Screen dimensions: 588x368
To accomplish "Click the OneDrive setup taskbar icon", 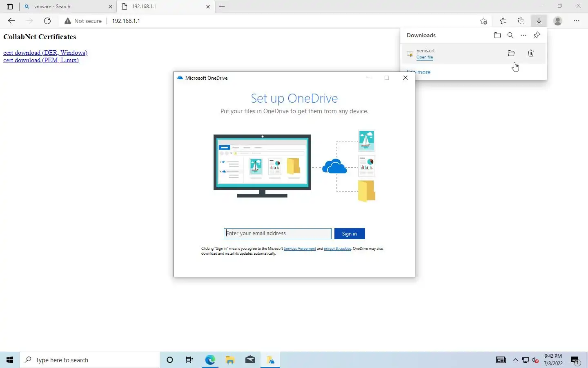I will (x=270, y=360).
